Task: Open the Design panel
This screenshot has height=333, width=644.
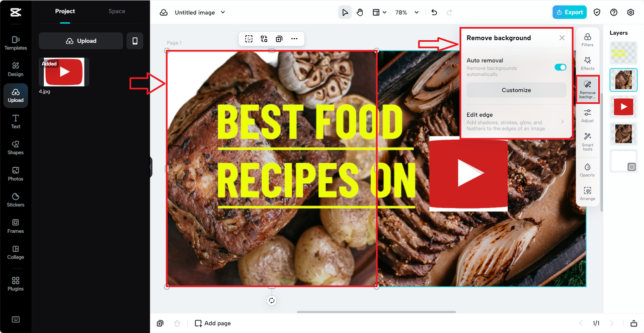Action: pyautogui.click(x=16, y=69)
